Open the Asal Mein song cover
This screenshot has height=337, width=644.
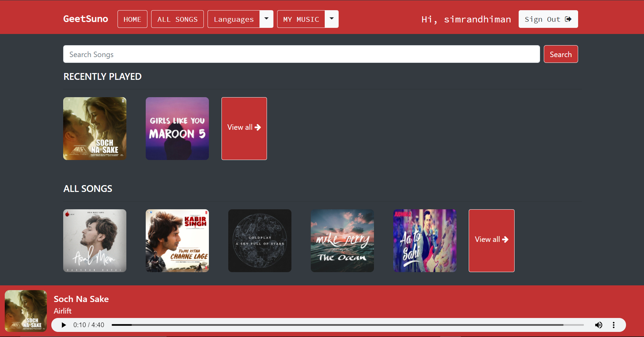click(x=95, y=241)
